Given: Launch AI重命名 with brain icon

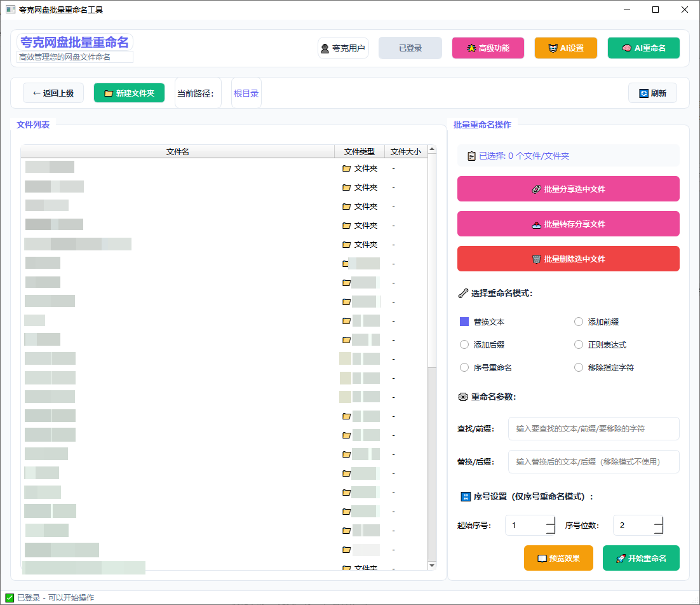Looking at the screenshot, I should pyautogui.click(x=643, y=48).
